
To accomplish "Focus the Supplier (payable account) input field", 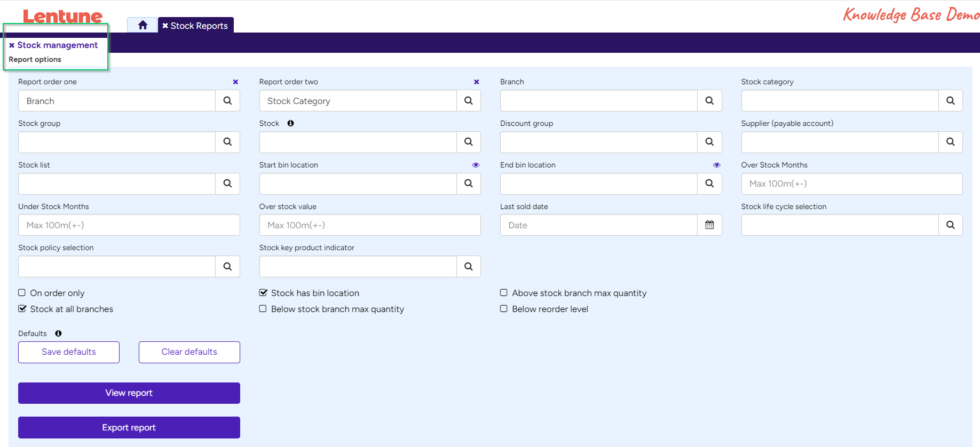I will (x=840, y=142).
